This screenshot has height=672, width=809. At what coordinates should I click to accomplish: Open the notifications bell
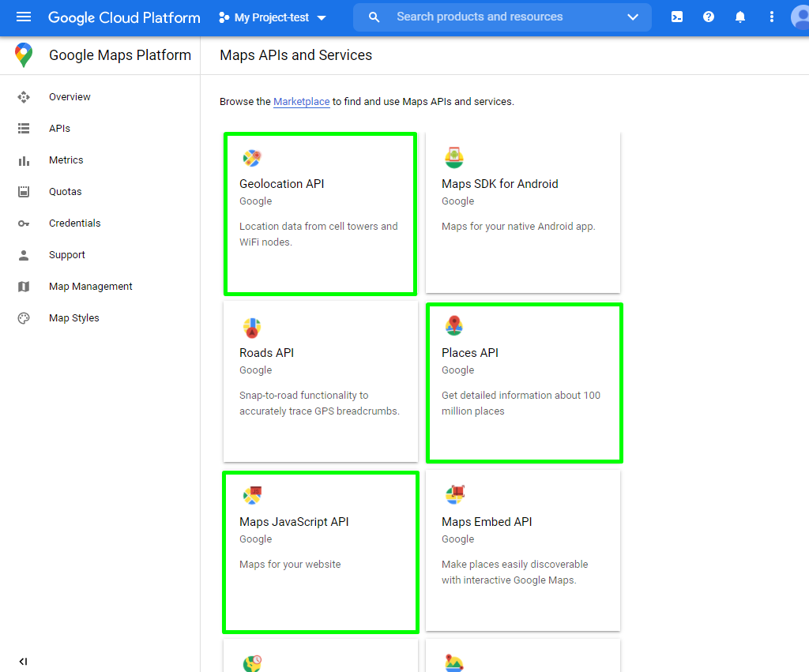point(739,17)
